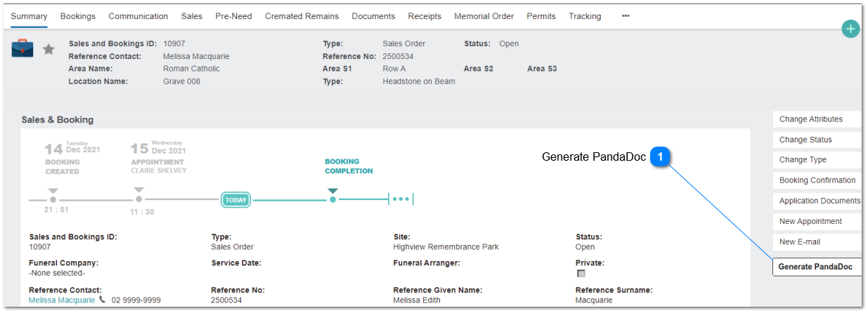The image size is (868, 313).
Task: Open the Application Documents action
Action: [817, 201]
